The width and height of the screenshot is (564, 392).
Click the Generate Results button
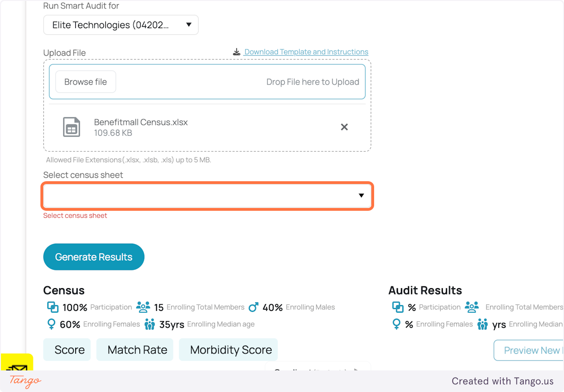tap(94, 257)
